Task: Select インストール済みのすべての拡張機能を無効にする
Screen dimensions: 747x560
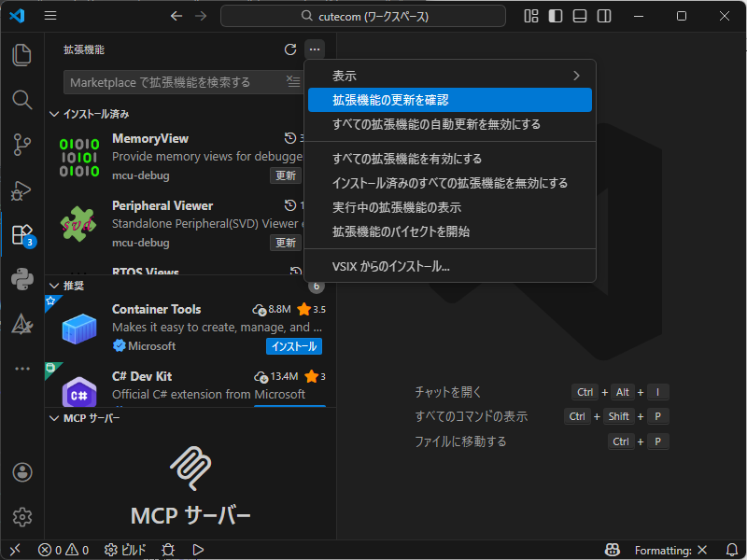Action: tap(450, 183)
